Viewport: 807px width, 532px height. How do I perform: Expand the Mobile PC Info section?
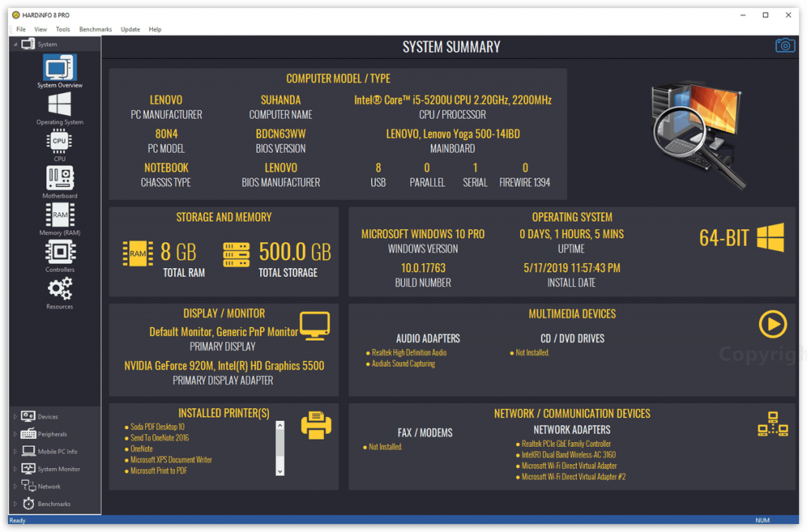click(x=15, y=452)
